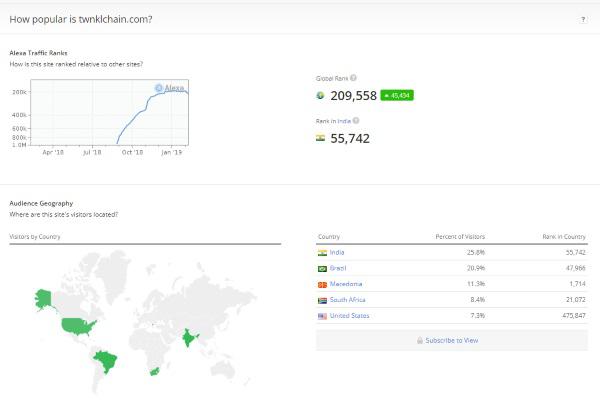Click the 47,966 rank in Brazil row
600x418 pixels.
576,268
